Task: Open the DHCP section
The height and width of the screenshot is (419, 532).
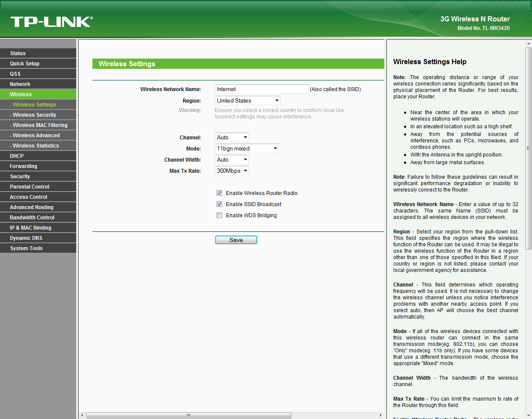Action: (x=38, y=156)
